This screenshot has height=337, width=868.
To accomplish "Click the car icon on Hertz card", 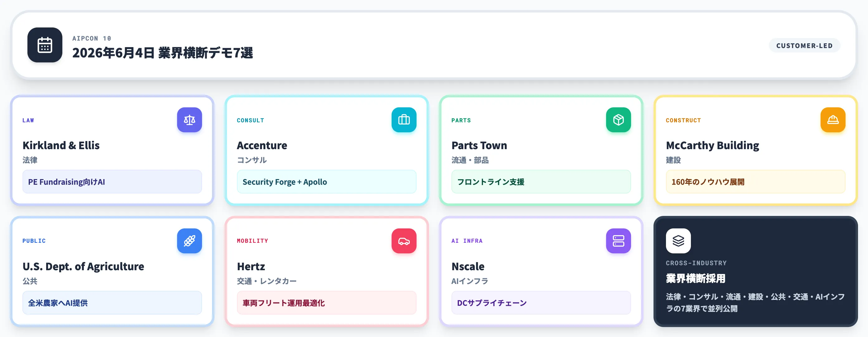I will pyautogui.click(x=404, y=241).
